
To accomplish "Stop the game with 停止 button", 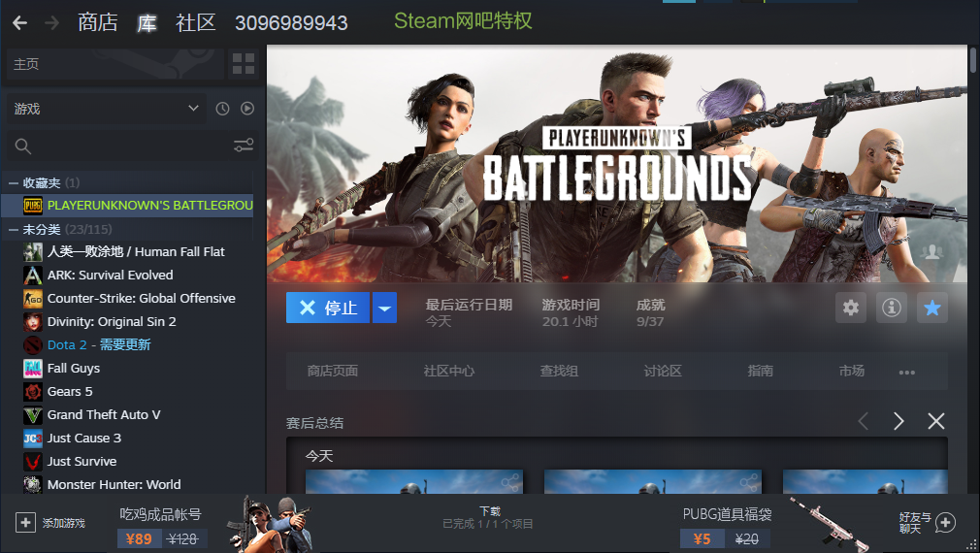I will [328, 308].
